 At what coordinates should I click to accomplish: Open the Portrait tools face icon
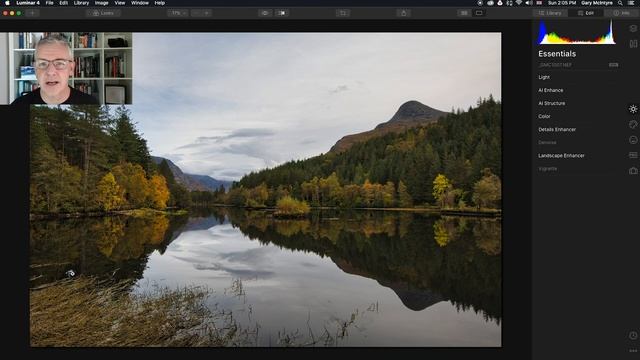click(633, 140)
